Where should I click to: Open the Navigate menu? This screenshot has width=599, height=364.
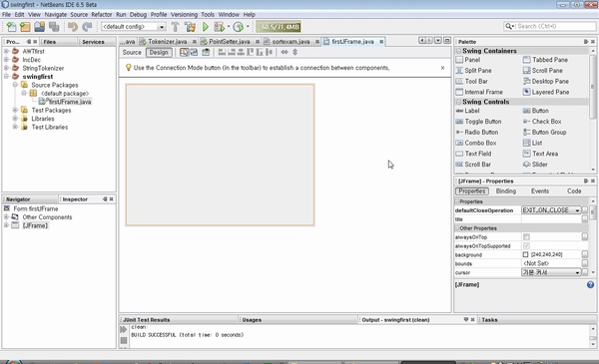[55, 15]
